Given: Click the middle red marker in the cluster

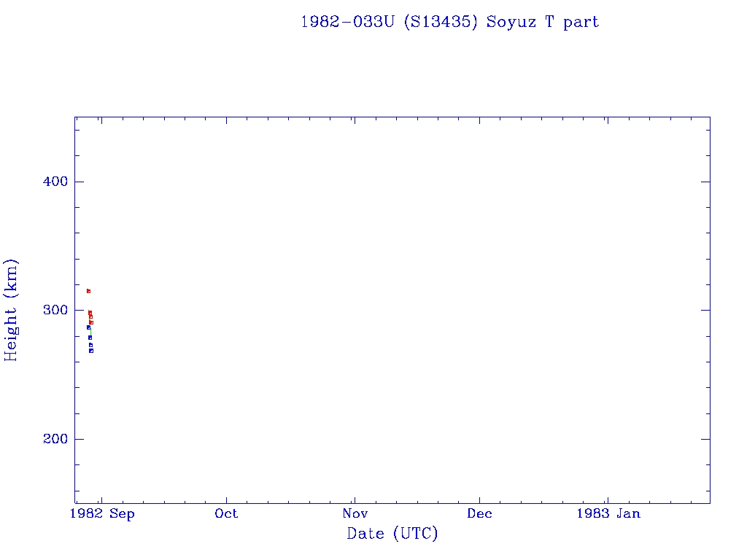Looking at the screenshot, I should coord(90,317).
